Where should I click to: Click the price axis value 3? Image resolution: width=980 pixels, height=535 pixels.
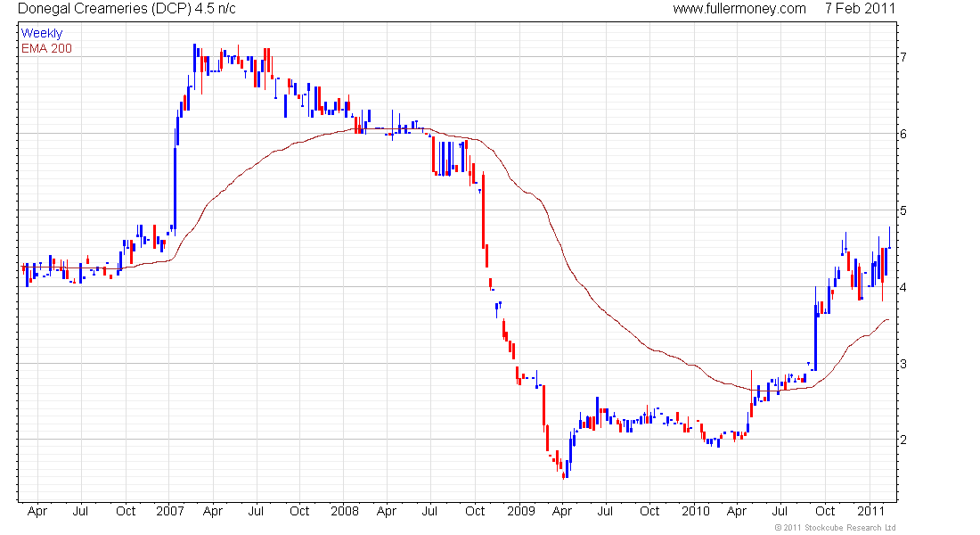tap(903, 364)
